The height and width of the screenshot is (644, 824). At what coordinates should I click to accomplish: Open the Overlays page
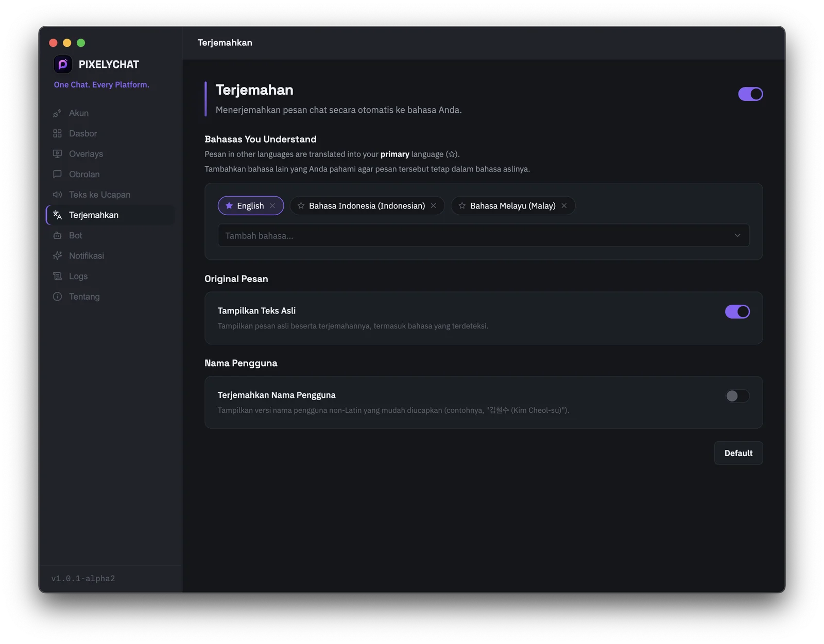110,154
